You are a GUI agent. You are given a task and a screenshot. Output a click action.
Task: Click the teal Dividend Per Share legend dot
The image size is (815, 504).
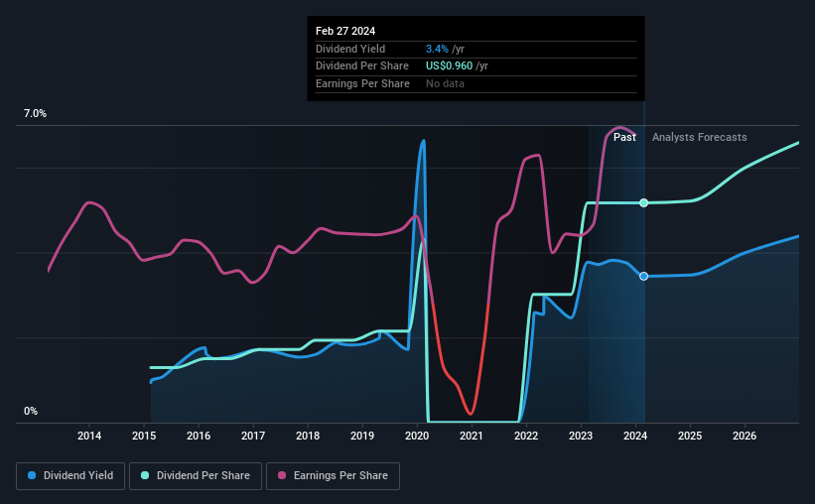click(x=145, y=475)
